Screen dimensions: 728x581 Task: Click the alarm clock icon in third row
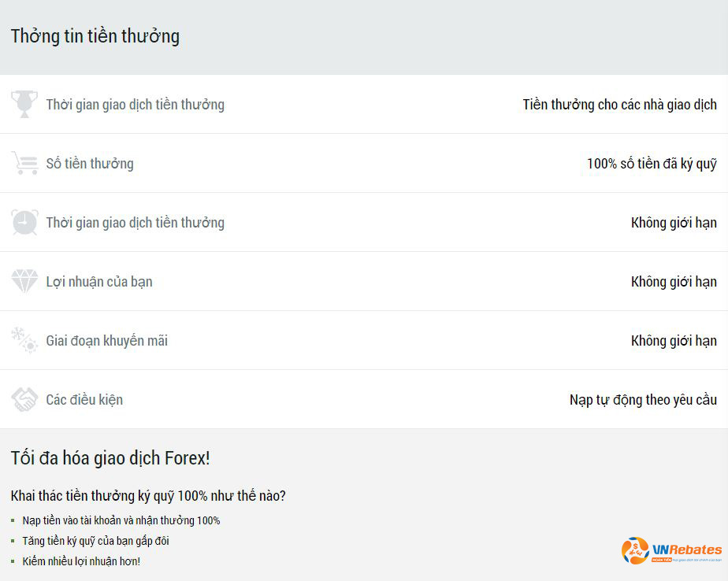(24, 222)
